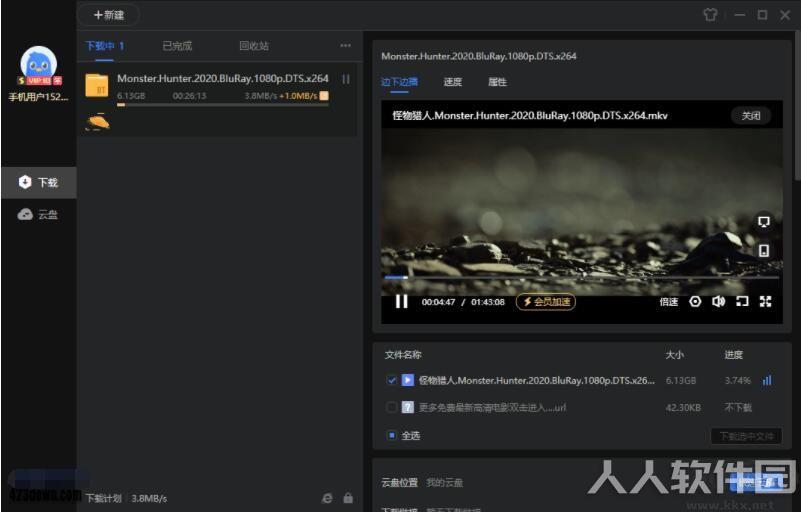This screenshot has height=512, width=801.
Task: Mute the video volume speaker icon
Action: click(x=718, y=301)
